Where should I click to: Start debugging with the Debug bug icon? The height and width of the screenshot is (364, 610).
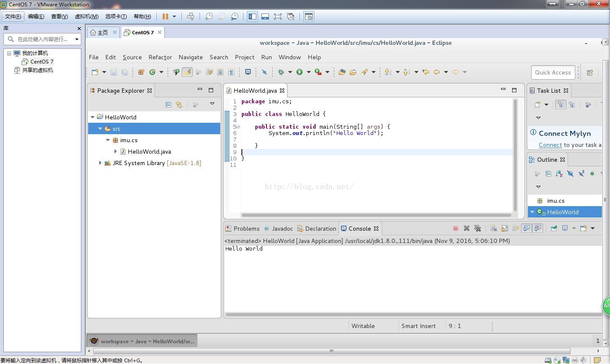(281, 72)
